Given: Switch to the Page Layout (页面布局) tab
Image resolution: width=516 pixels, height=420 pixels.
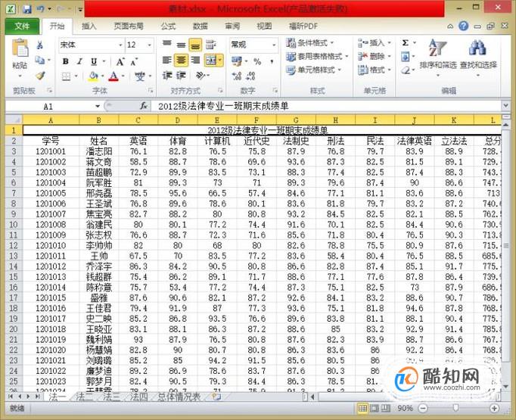Looking at the screenshot, I should (129, 26).
